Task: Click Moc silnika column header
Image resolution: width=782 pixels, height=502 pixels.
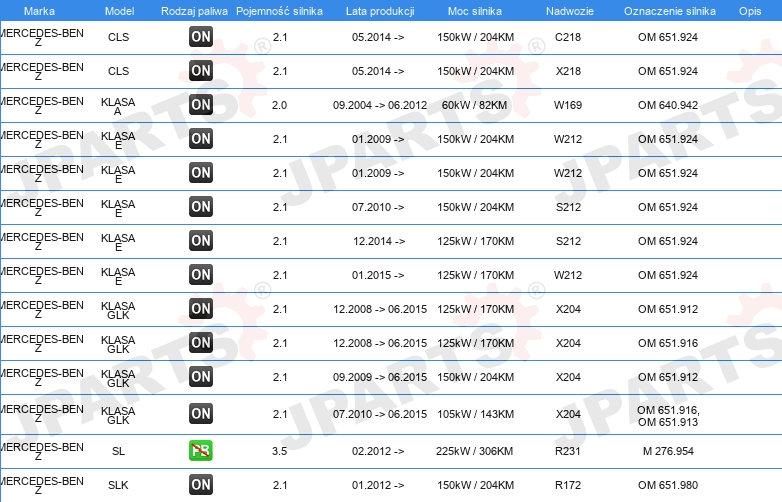Action: tap(475, 11)
